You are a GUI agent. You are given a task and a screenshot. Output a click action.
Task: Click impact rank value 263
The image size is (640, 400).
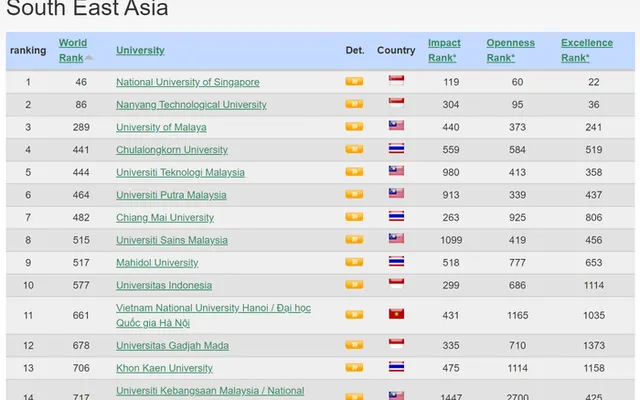pos(451,218)
